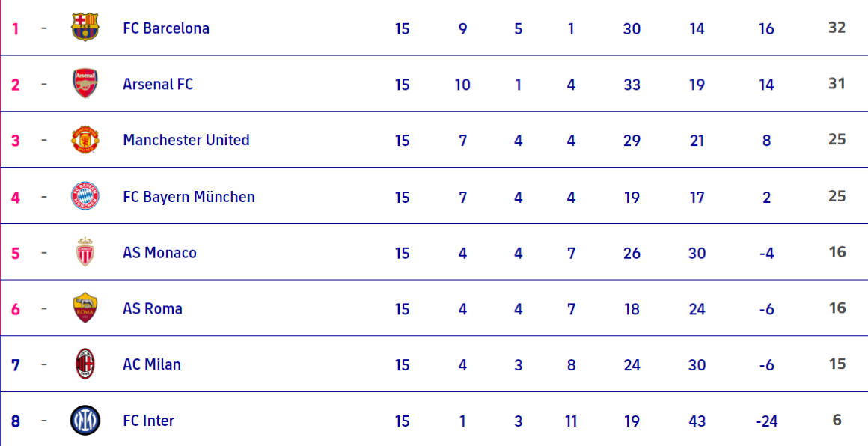This screenshot has height=446, width=868.
Task: Click the FC Inter club crest
Action: coord(85,421)
